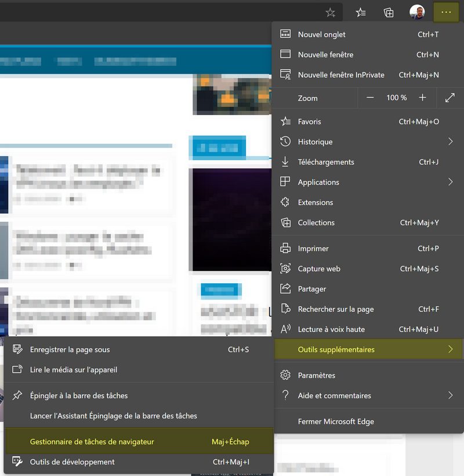Viewport: 464px width, 476px height.
Task: Click the Collections menu icon
Action: point(285,222)
